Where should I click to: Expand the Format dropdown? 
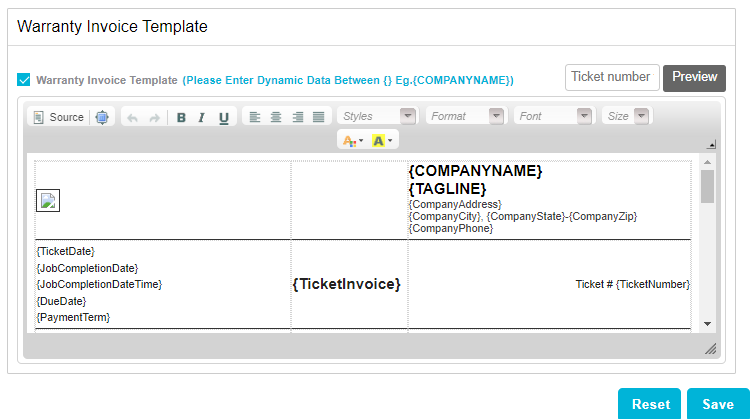(465, 117)
